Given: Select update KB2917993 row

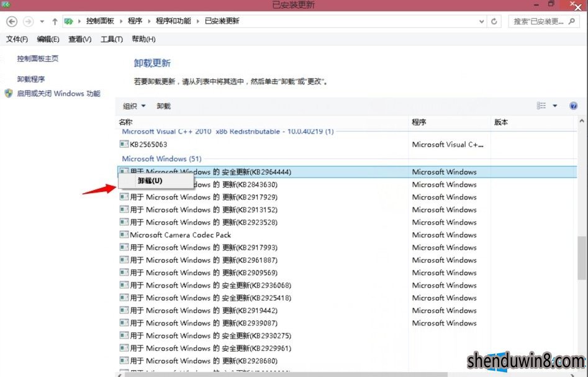Looking at the screenshot, I should pos(347,248).
